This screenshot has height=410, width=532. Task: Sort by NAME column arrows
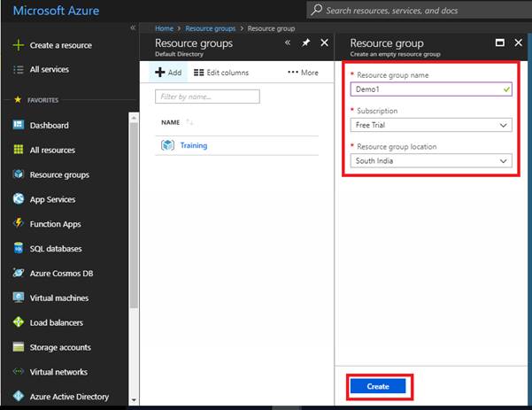189,122
